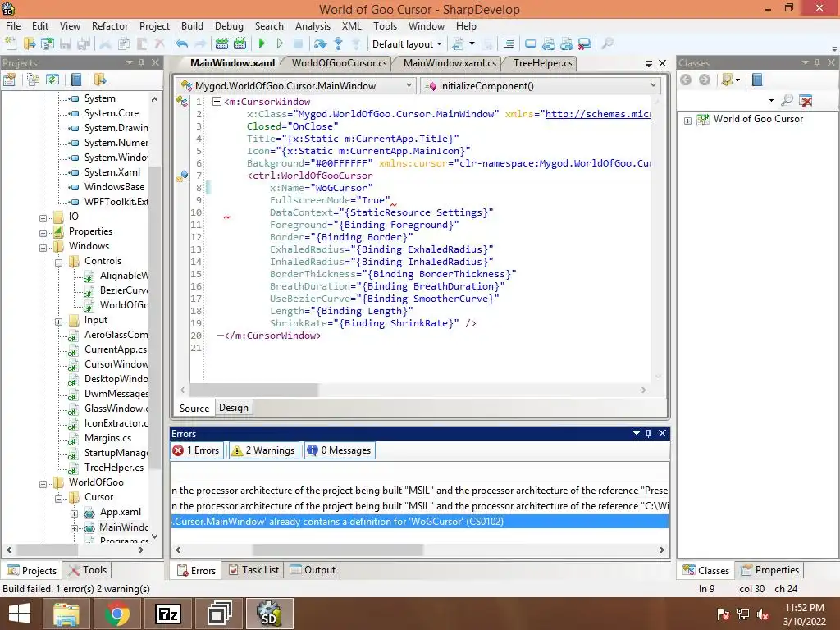
Task: Click the Step Over debug icon
Action: pos(321,44)
